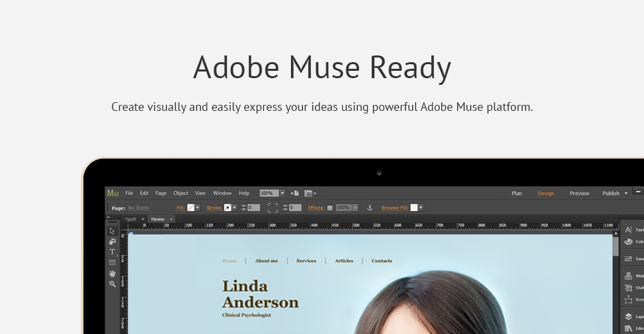
Task: Open the File menu
Action: point(129,193)
